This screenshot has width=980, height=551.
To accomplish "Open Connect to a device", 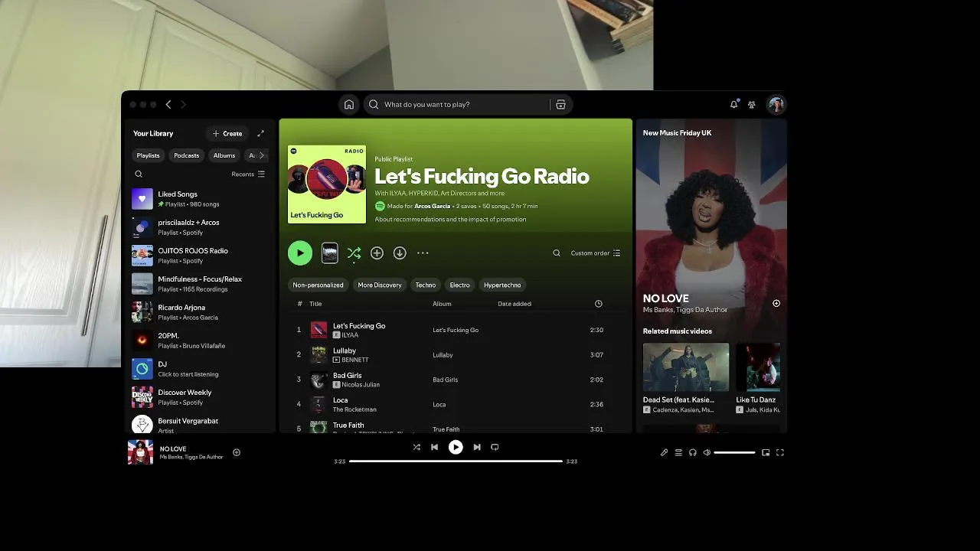I will point(693,452).
